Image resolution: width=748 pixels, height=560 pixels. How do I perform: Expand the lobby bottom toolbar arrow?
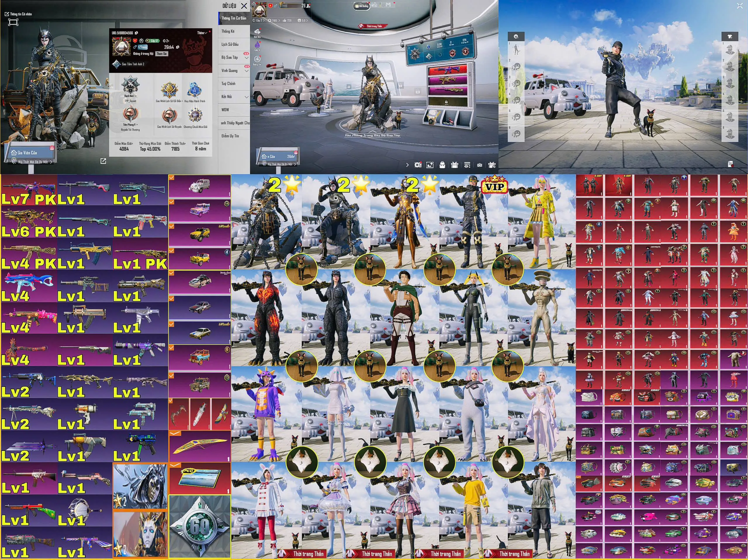point(407,165)
